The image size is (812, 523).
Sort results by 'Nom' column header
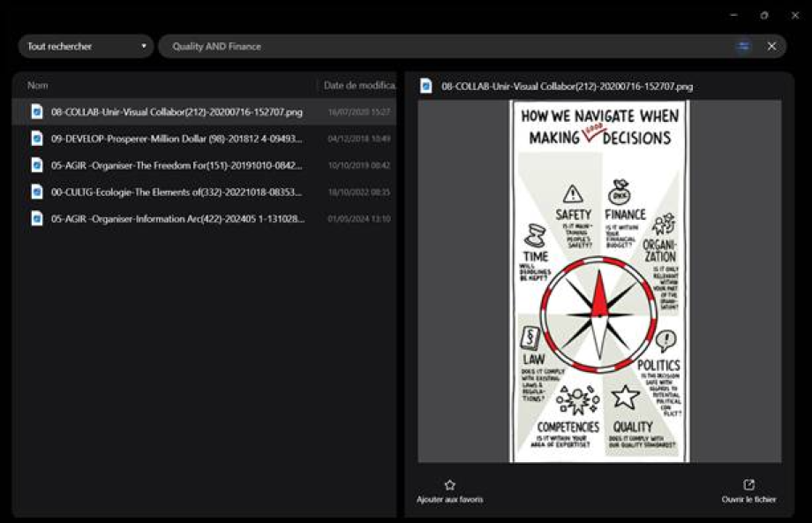pyautogui.click(x=38, y=86)
